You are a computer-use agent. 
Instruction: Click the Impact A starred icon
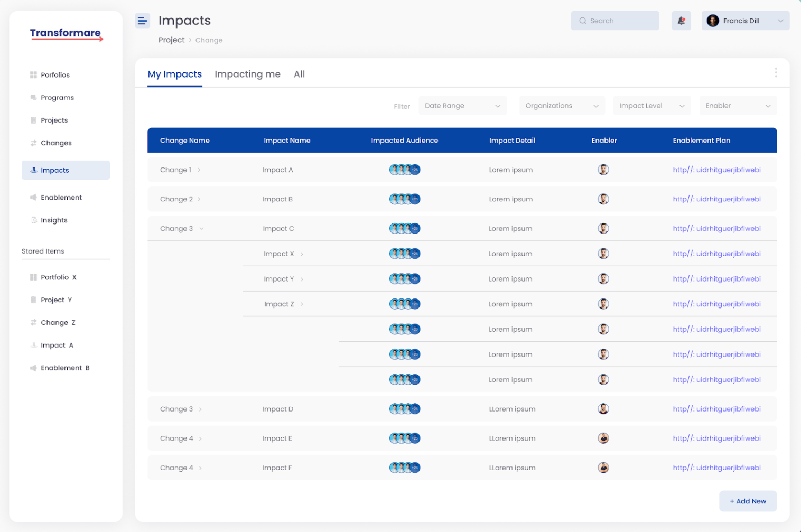(x=33, y=346)
